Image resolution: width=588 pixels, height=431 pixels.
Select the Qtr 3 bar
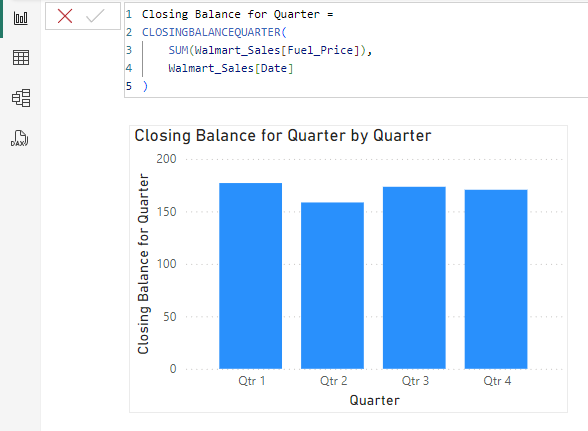click(414, 278)
